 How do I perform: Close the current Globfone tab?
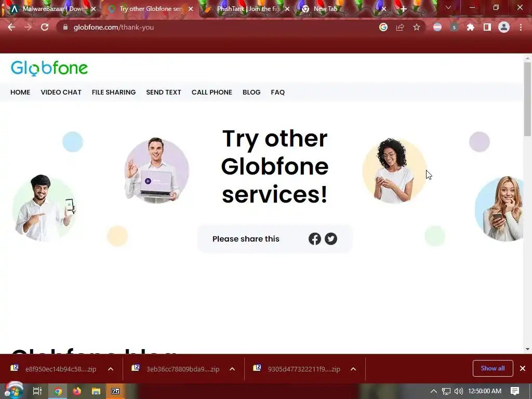[191, 9]
